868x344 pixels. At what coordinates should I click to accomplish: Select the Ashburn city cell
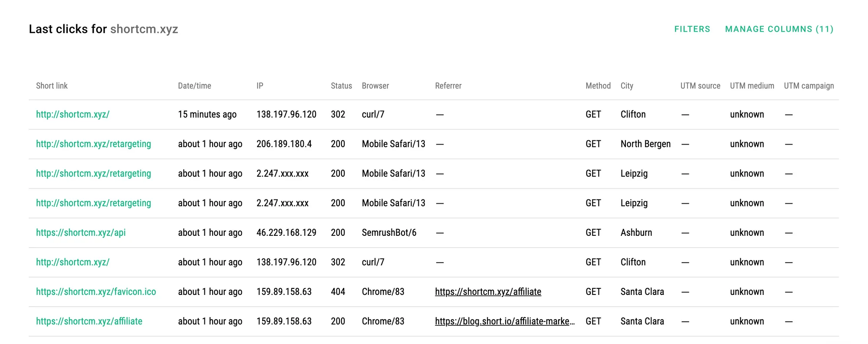(636, 232)
